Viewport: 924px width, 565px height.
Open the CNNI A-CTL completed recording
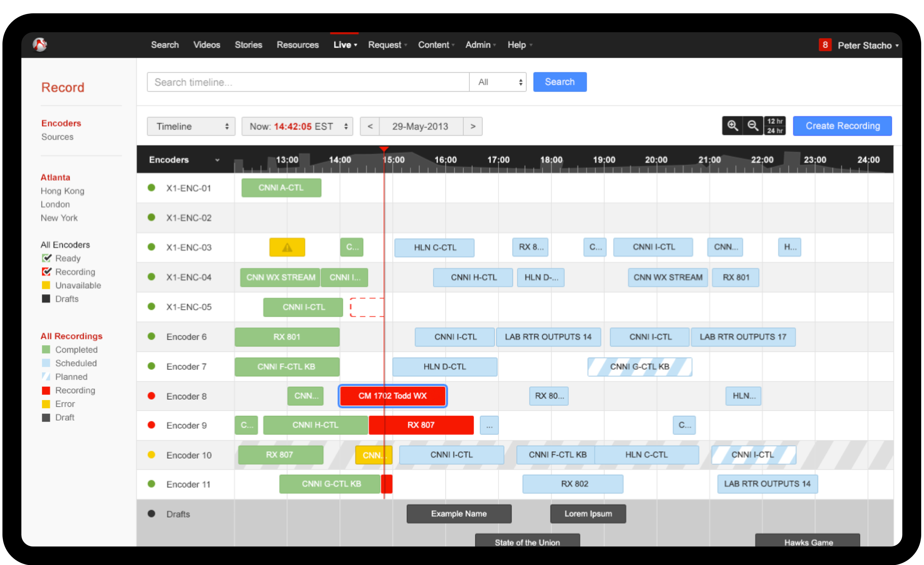tap(281, 188)
